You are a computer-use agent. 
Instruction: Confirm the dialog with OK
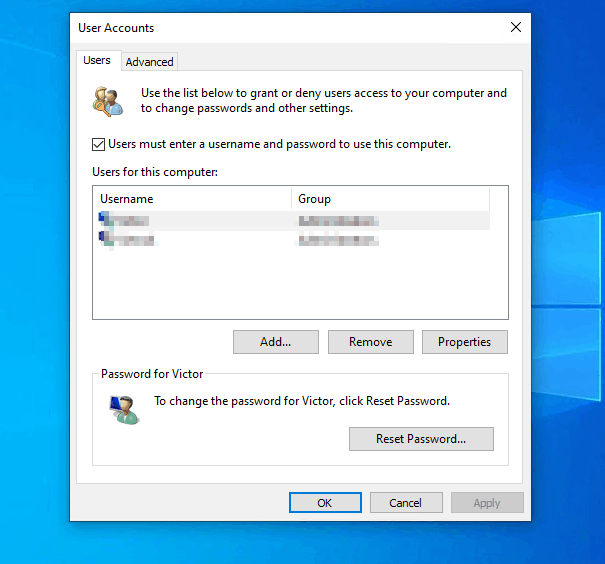[x=325, y=503]
